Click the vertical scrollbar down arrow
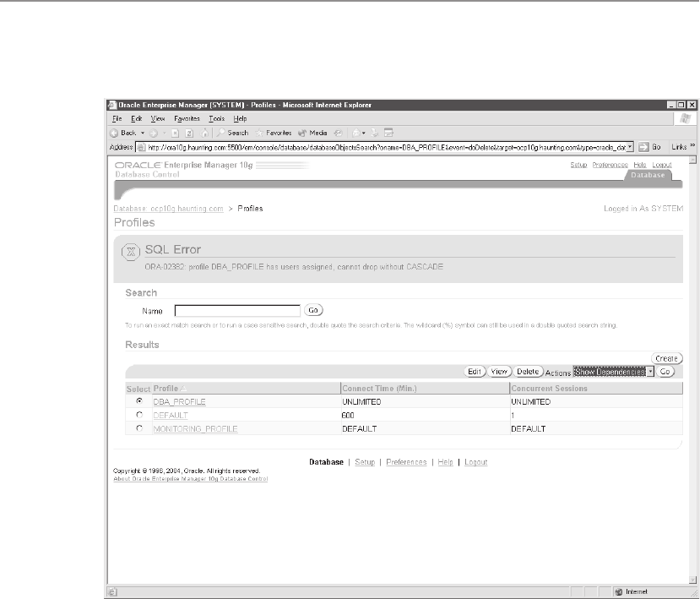This screenshot has width=700, height=599. pos(692,580)
